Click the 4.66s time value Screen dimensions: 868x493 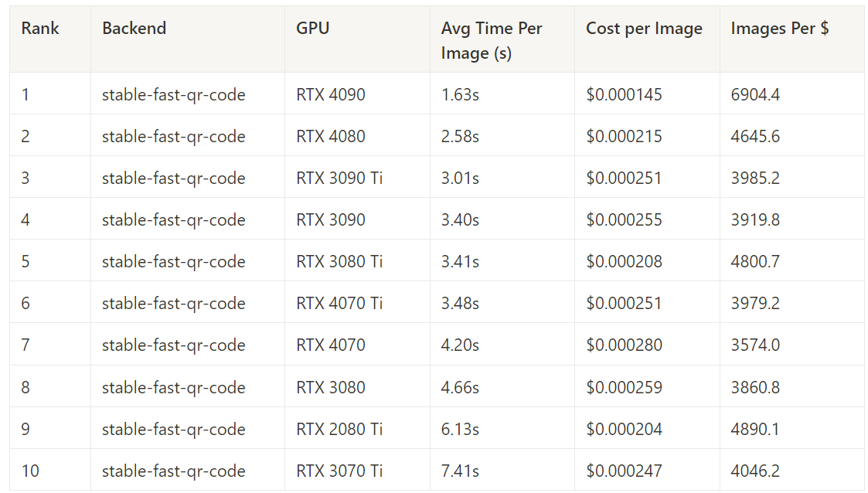(460, 387)
